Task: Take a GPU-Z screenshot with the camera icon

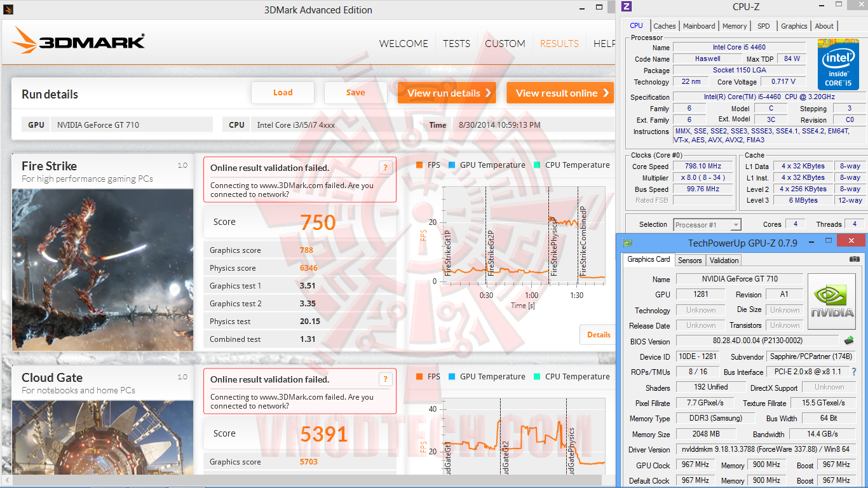Action: click(855, 259)
